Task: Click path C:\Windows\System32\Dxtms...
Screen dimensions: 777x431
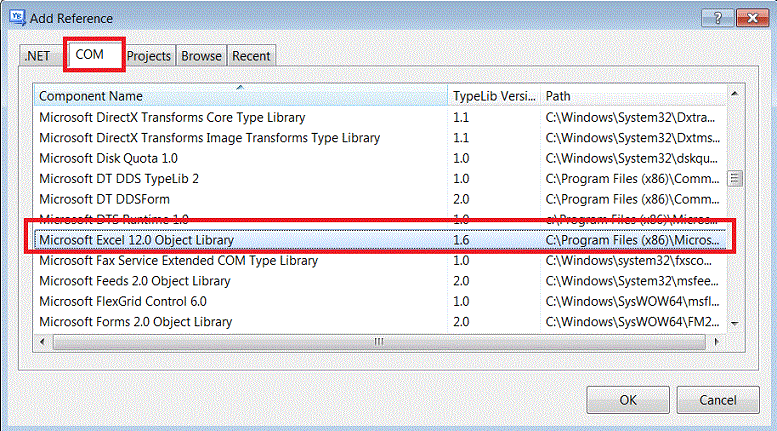Action: pyautogui.click(x=632, y=138)
